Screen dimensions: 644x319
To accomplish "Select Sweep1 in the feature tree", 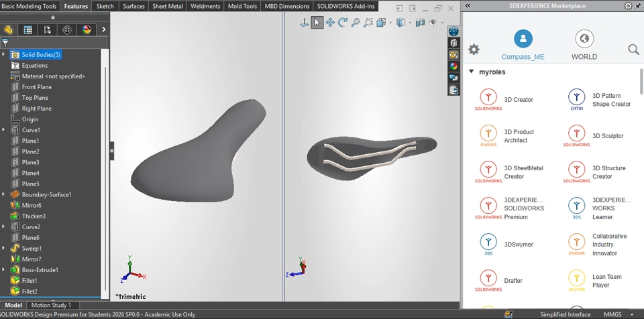I will tap(31, 248).
